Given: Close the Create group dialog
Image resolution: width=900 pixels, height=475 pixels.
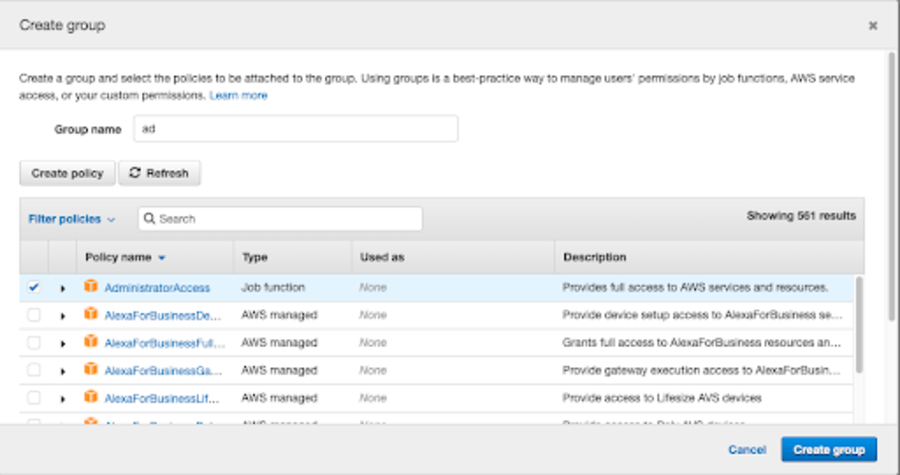Looking at the screenshot, I should point(873,25).
